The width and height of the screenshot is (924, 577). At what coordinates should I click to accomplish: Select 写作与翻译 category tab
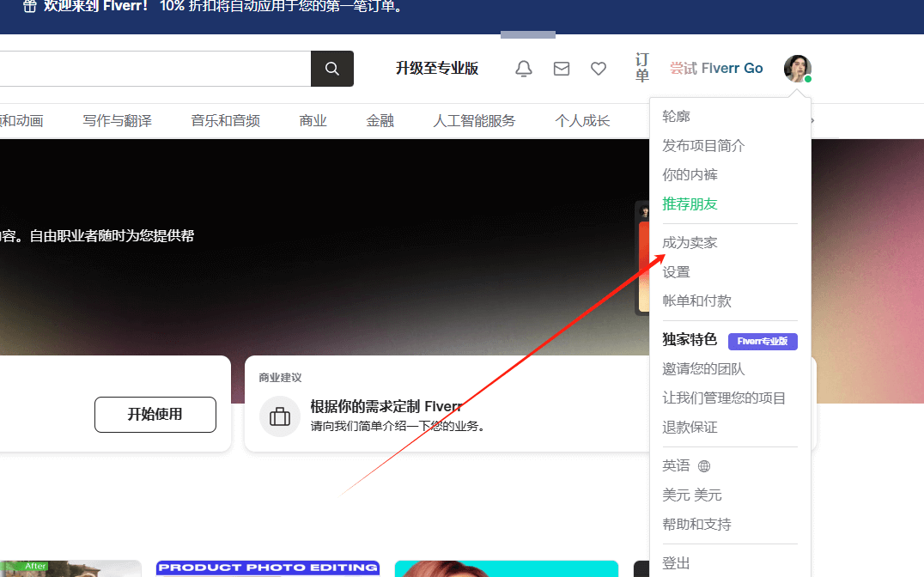tap(118, 121)
